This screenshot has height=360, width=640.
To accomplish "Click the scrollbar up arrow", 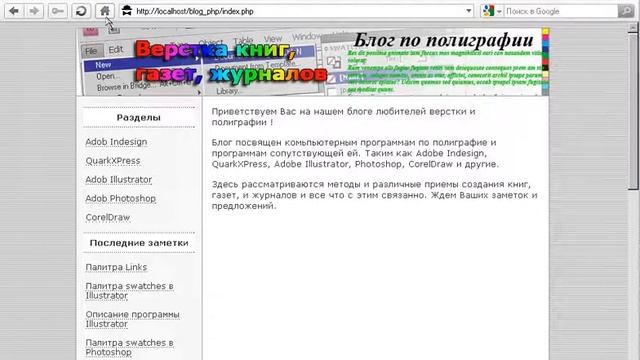I will pos(633,28).
